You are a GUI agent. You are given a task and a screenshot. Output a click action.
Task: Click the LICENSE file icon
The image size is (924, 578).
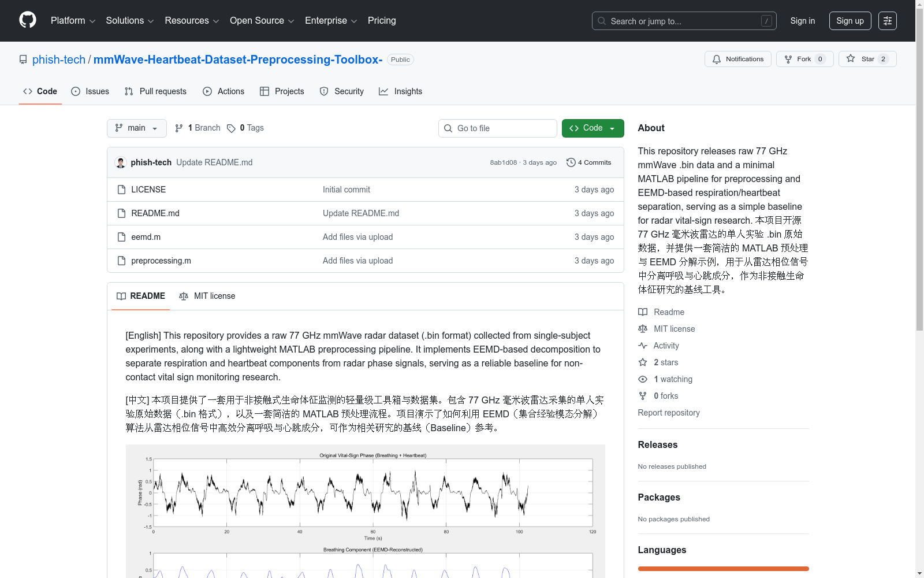[121, 190]
